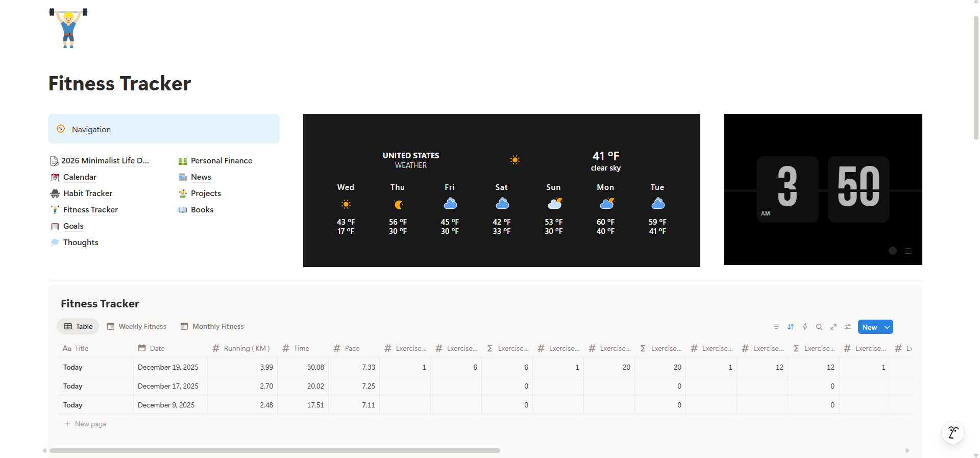Click the Personal Finance money icon
The image size is (980, 458).
[x=183, y=161]
